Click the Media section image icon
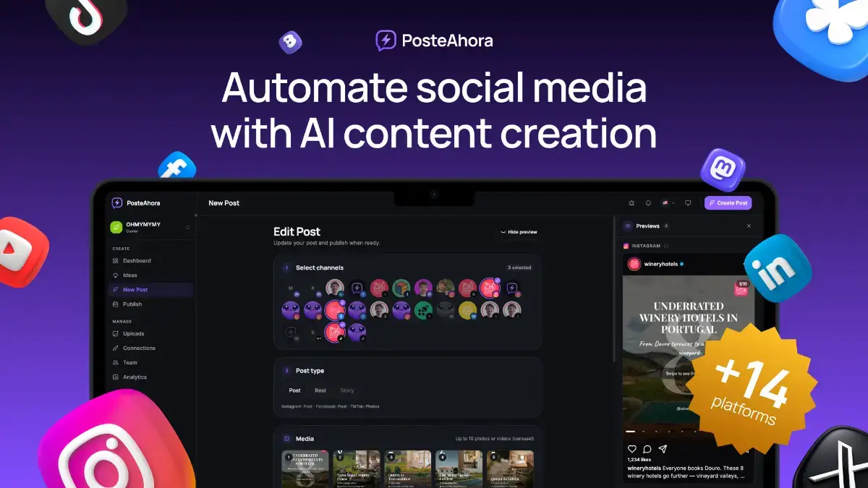Image resolution: width=868 pixels, height=488 pixels. click(287, 439)
